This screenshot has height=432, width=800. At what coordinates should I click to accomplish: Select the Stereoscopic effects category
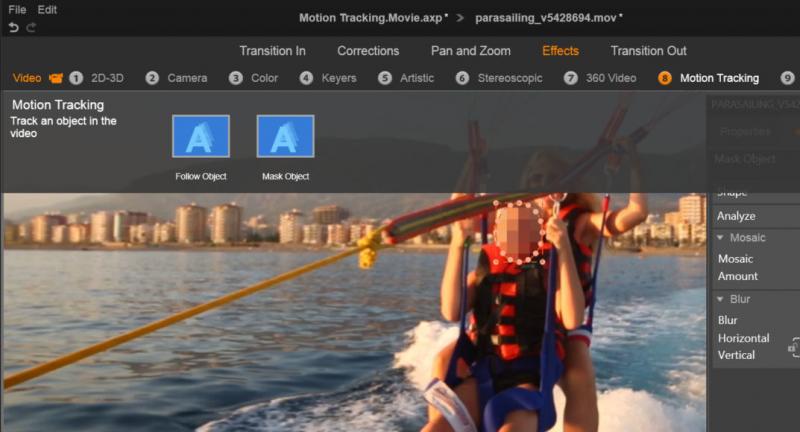[510, 78]
